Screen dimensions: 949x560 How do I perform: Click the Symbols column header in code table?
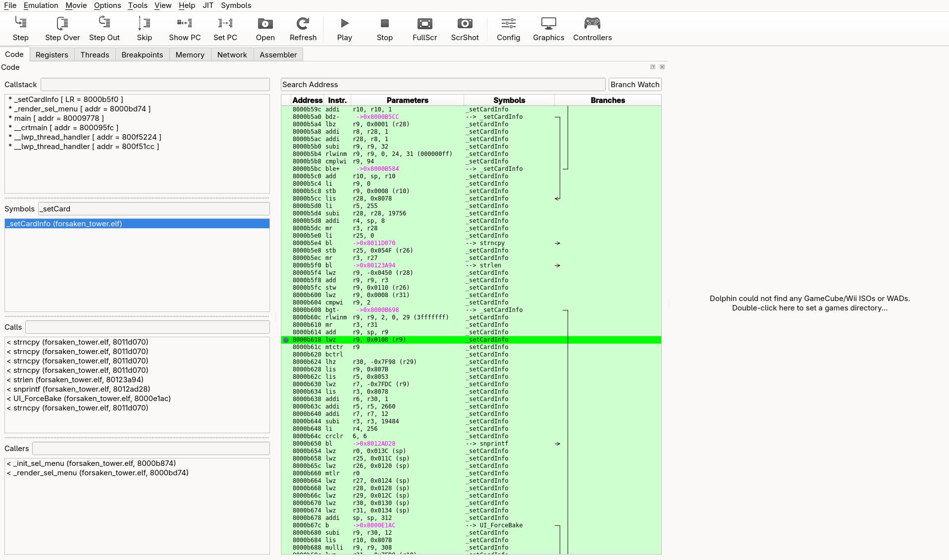point(509,100)
